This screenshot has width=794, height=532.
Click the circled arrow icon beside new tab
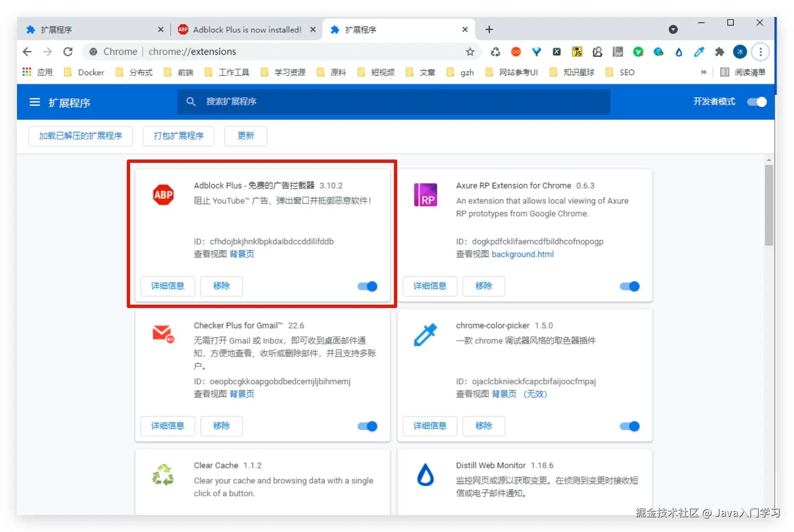click(673, 29)
